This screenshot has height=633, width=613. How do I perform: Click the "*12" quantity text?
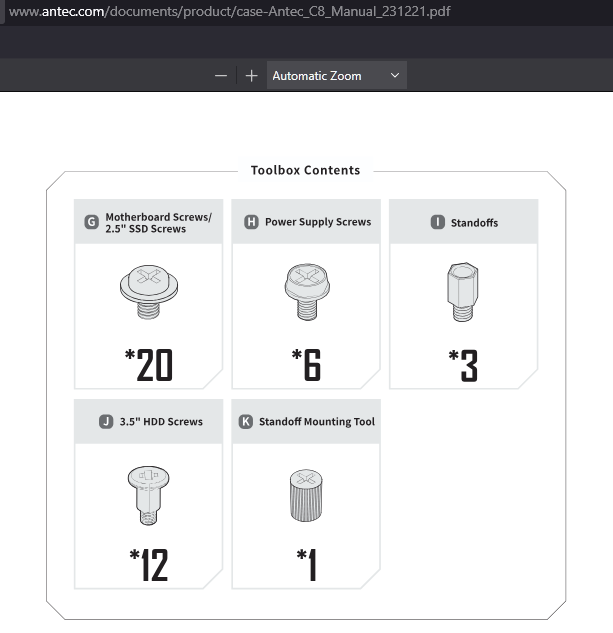click(x=148, y=565)
